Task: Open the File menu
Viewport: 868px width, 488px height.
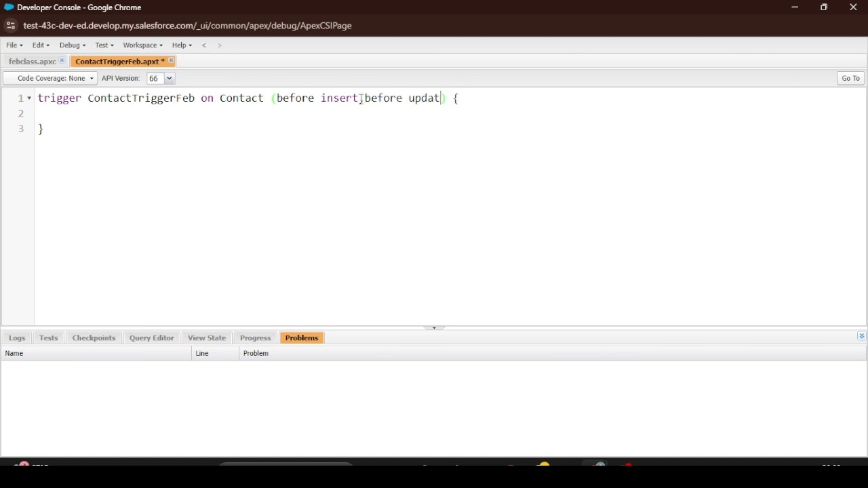Action: point(14,45)
